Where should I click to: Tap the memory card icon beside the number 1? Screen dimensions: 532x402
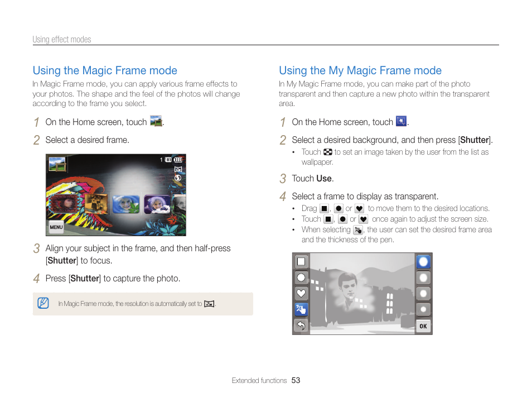click(x=168, y=160)
